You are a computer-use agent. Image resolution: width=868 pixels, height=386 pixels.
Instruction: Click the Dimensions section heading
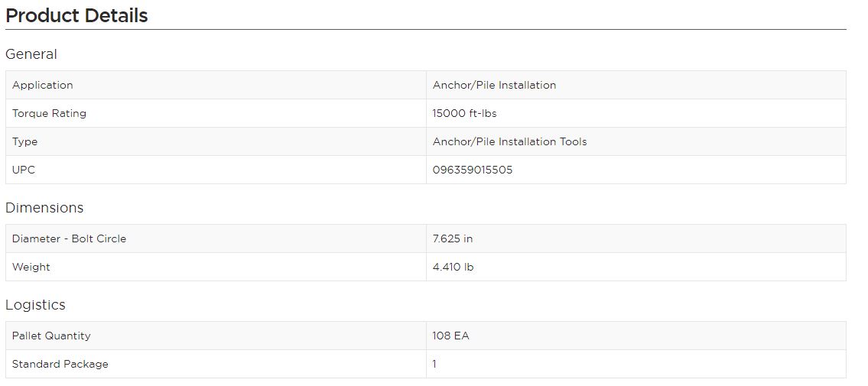[44, 208]
